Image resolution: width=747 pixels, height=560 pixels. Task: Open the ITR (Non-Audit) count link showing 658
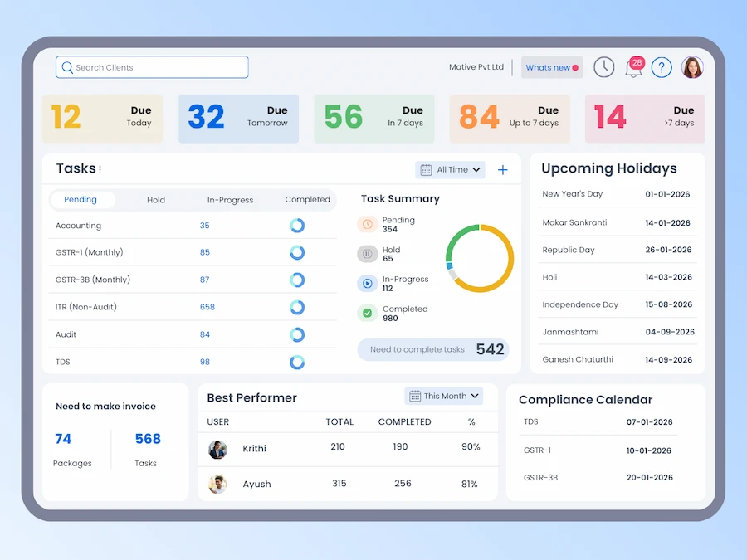(207, 307)
